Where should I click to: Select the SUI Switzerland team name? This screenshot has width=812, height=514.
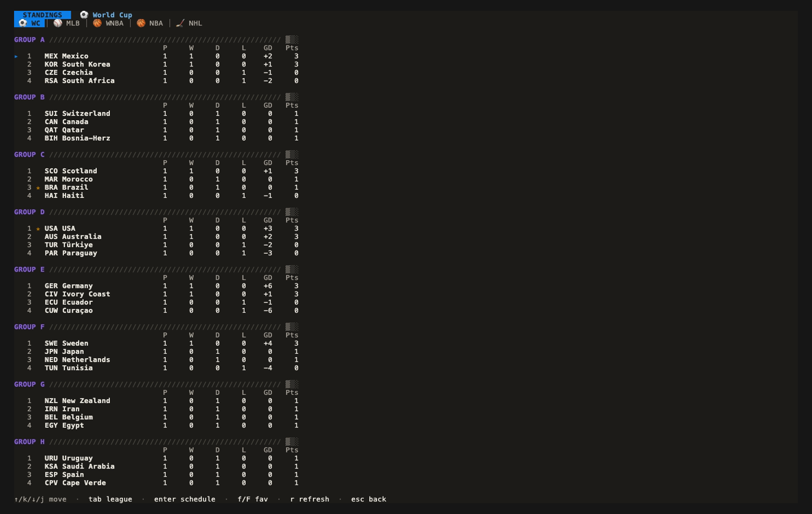pos(77,114)
